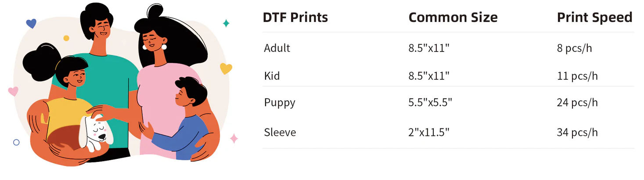This screenshot has height=180, width=644.
Task: Click the 5.5"x5.5" size cell
Action: point(430,103)
